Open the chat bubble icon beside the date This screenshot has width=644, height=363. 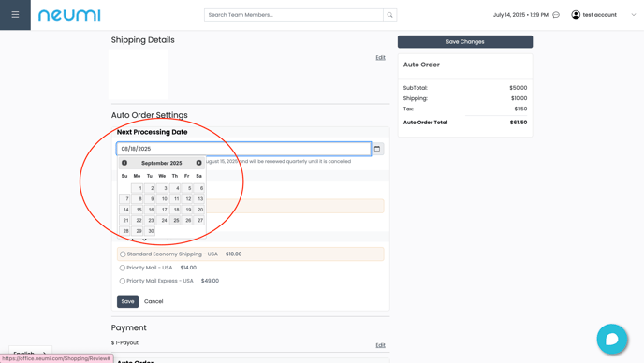click(556, 15)
